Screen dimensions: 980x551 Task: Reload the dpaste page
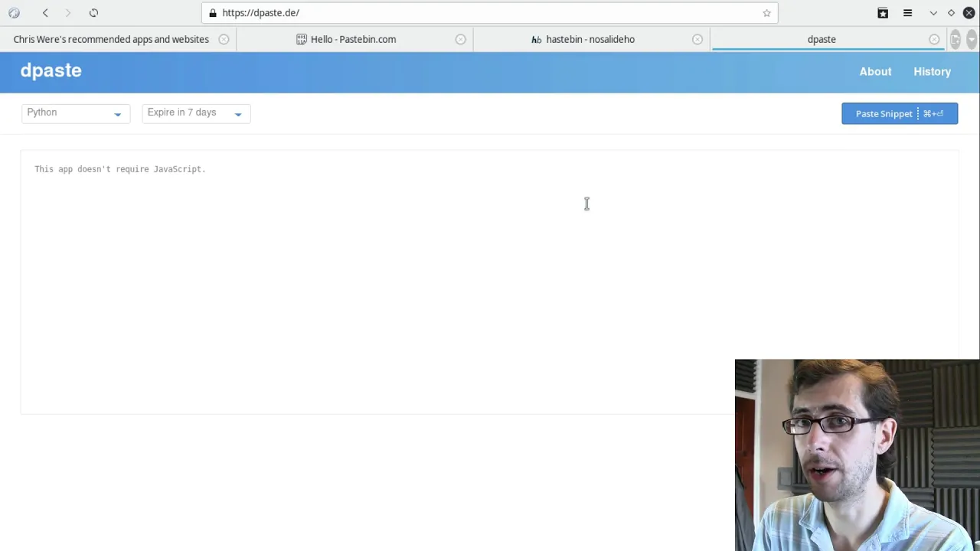click(x=93, y=13)
